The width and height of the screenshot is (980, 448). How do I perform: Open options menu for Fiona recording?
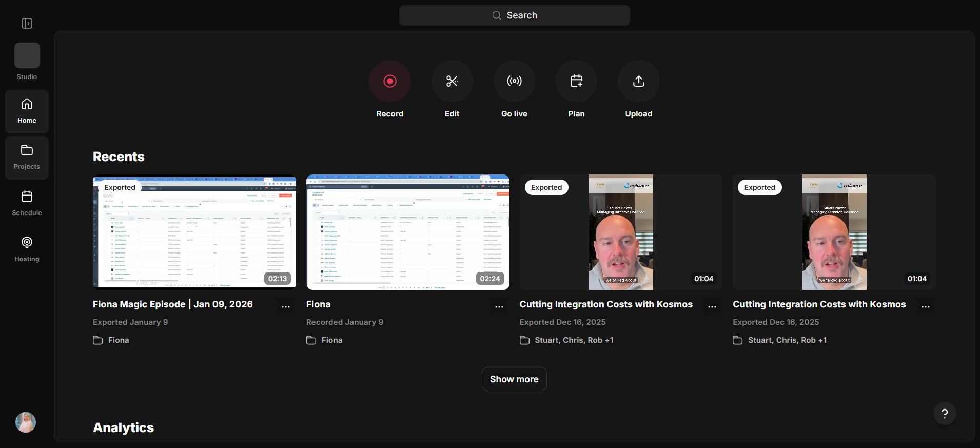click(x=499, y=306)
